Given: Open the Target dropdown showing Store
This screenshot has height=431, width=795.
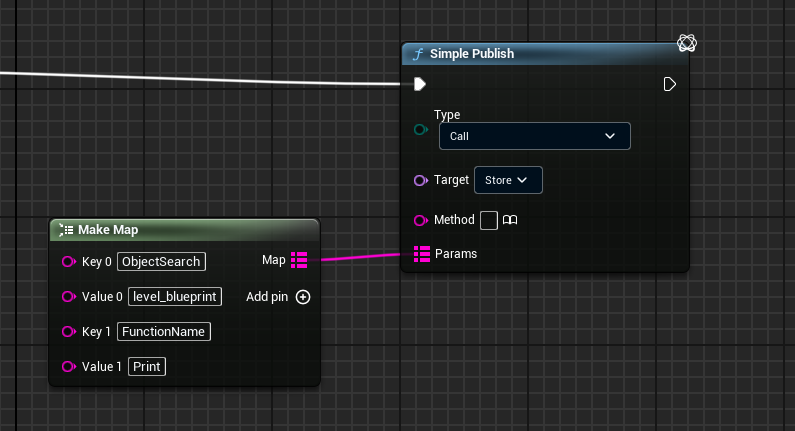Looking at the screenshot, I should coord(508,180).
